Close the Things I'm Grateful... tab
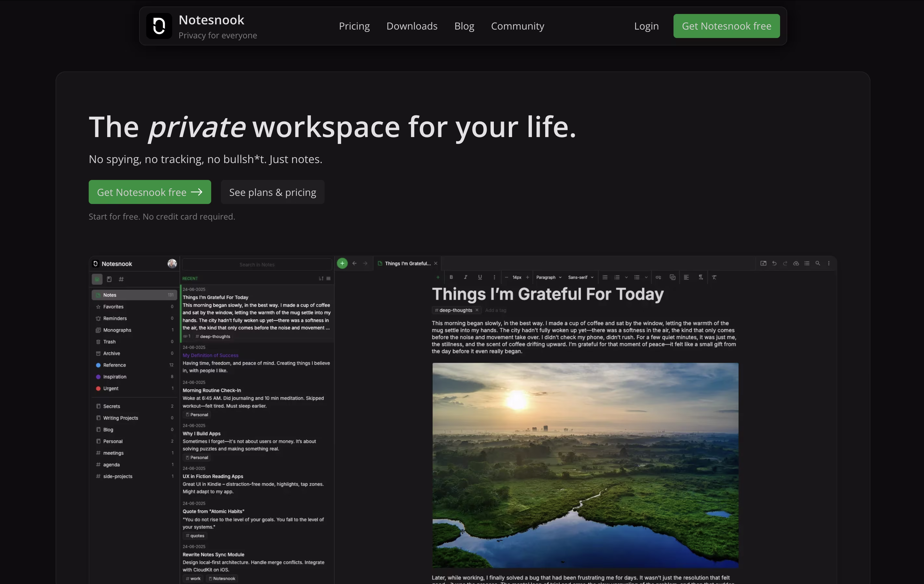924x584 pixels. coord(436,263)
